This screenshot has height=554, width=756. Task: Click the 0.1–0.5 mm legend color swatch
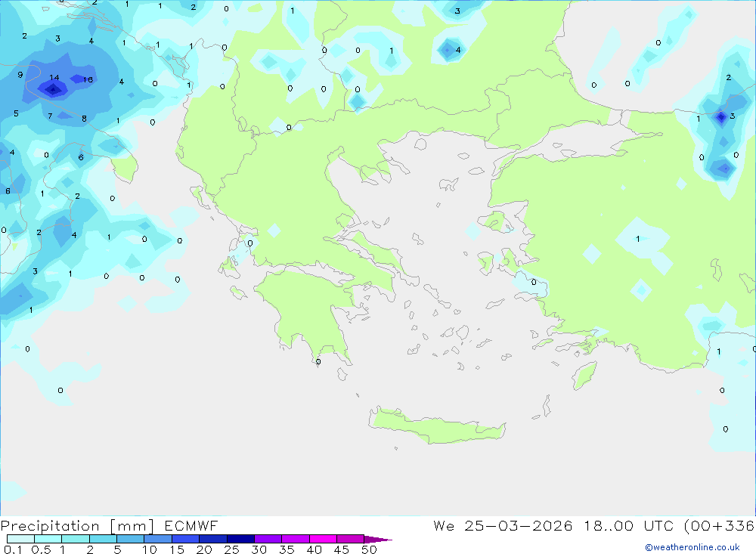tap(20, 539)
